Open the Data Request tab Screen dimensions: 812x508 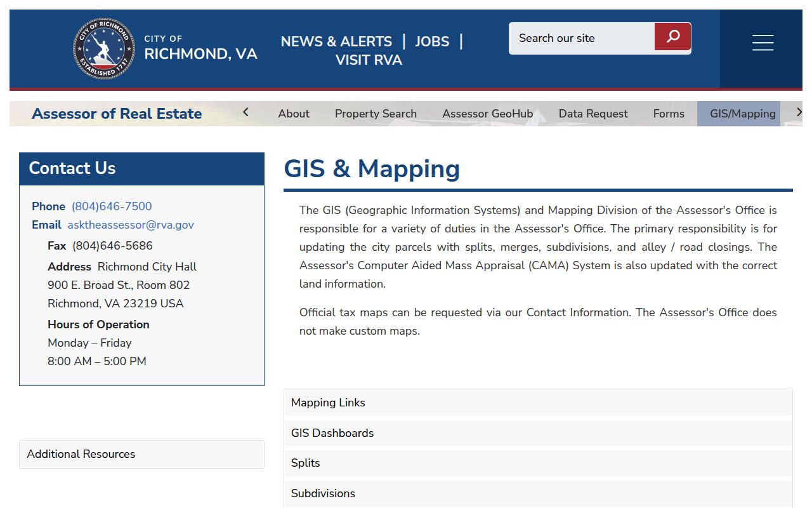[x=593, y=114]
